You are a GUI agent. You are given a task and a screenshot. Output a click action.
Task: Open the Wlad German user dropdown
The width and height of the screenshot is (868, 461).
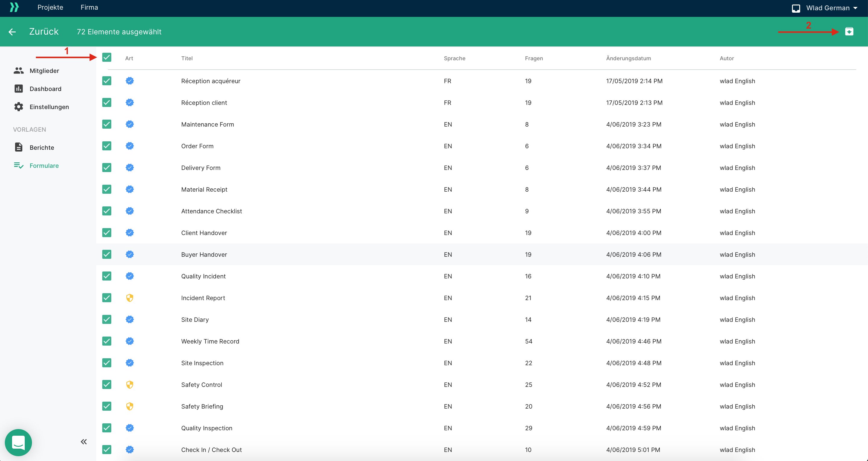point(832,8)
